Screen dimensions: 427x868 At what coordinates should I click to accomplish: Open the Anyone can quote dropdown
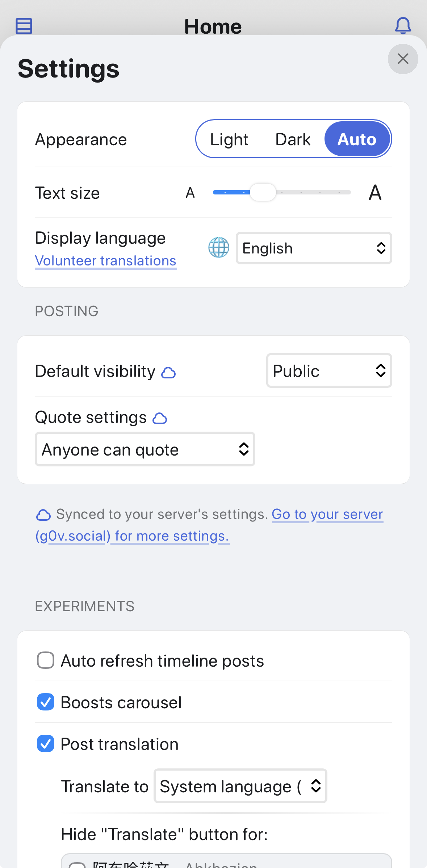[145, 449]
